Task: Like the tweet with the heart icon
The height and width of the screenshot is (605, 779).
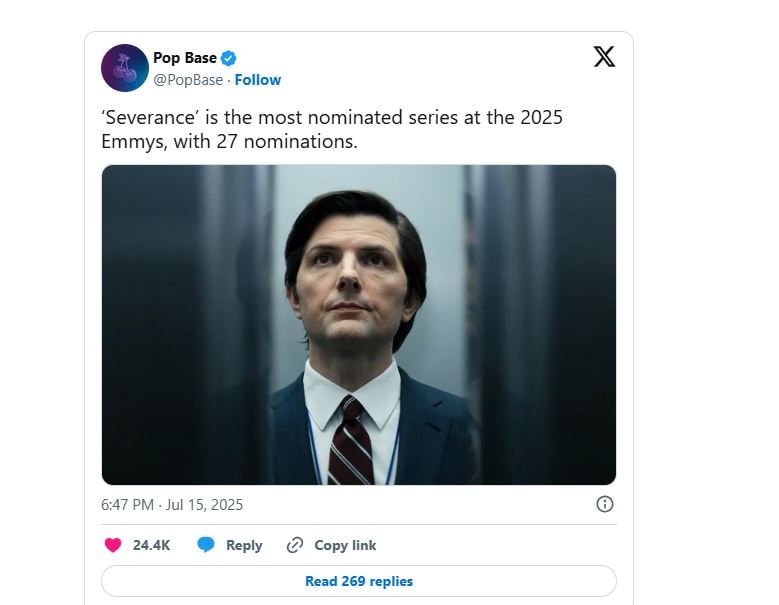Action: point(113,545)
